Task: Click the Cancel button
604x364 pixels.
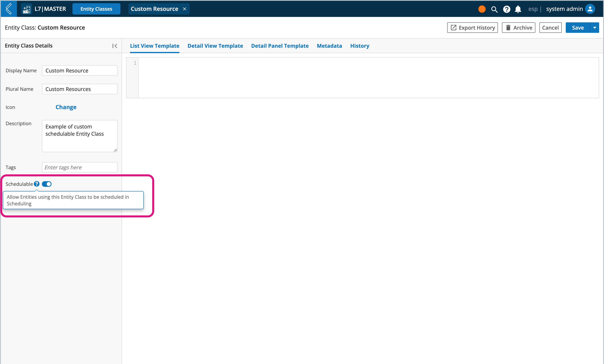Action: [x=550, y=28]
